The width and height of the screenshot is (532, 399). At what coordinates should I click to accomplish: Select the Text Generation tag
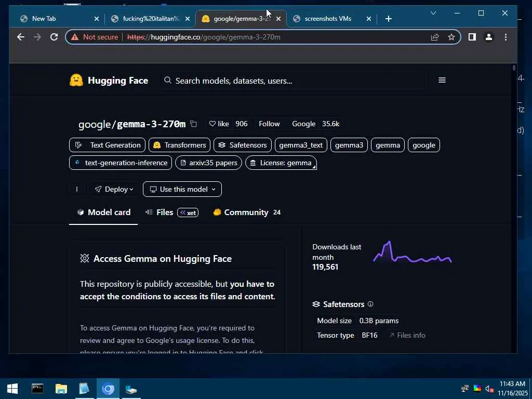(x=107, y=145)
